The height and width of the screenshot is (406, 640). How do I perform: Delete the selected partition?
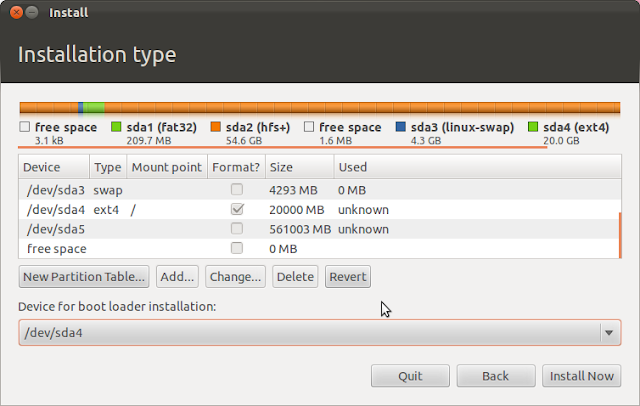(295, 277)
